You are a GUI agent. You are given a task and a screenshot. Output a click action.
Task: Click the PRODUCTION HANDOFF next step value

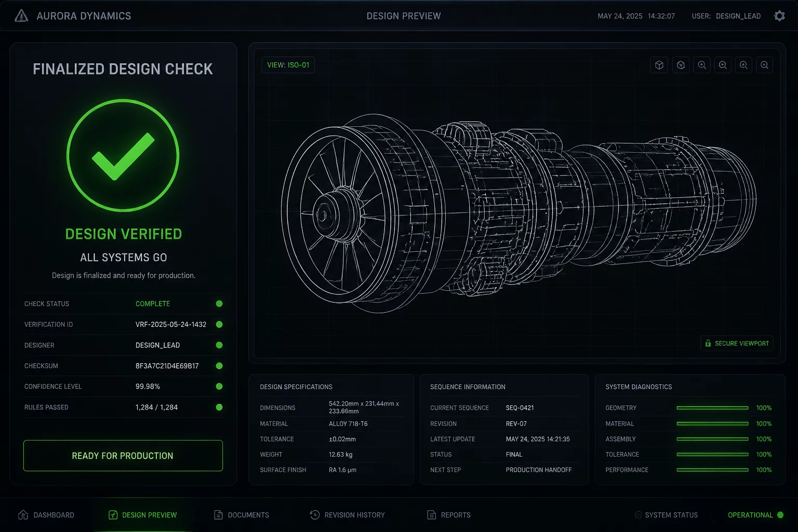(x=539, y=470)
